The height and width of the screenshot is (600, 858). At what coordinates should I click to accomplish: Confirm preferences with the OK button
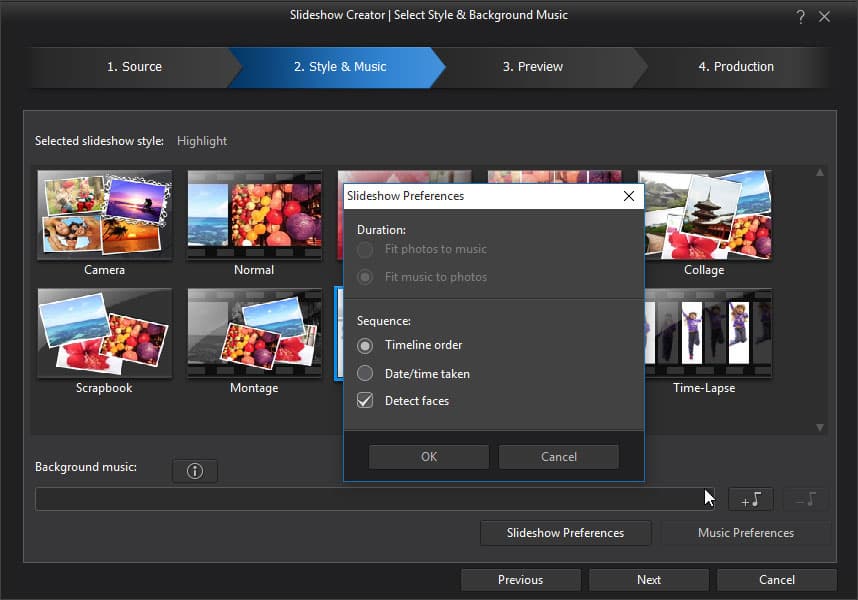(x=429, y=457)
